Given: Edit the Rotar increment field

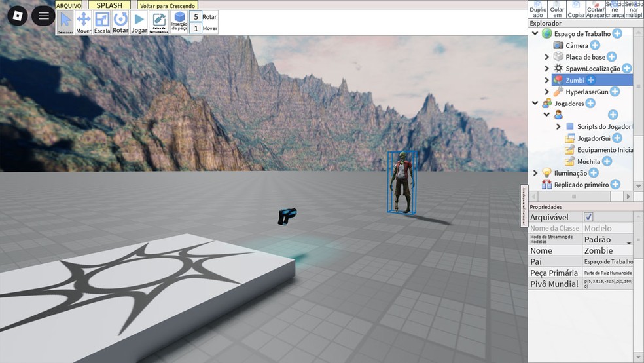Looking at the screenshot, I should pos(196,17).
